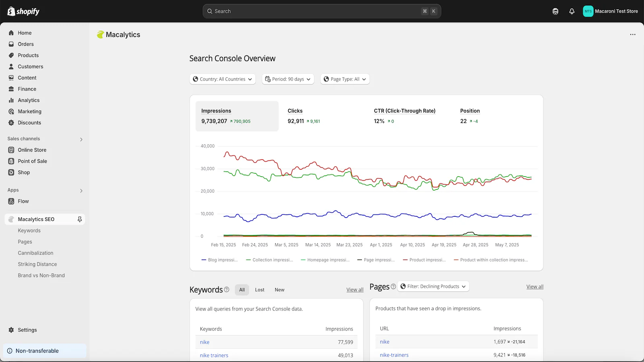This screenshot has width=644, height=362.
Task: Click the Shopify logo
Action: click(x=23, y=11)
